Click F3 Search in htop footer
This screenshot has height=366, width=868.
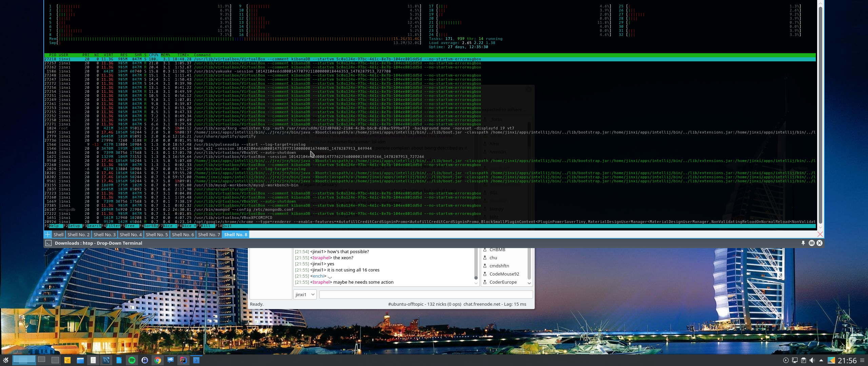[92, 226]
